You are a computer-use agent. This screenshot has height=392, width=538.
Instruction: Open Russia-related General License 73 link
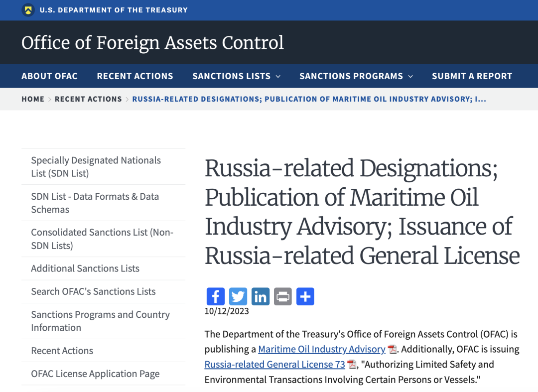point(275,364)
